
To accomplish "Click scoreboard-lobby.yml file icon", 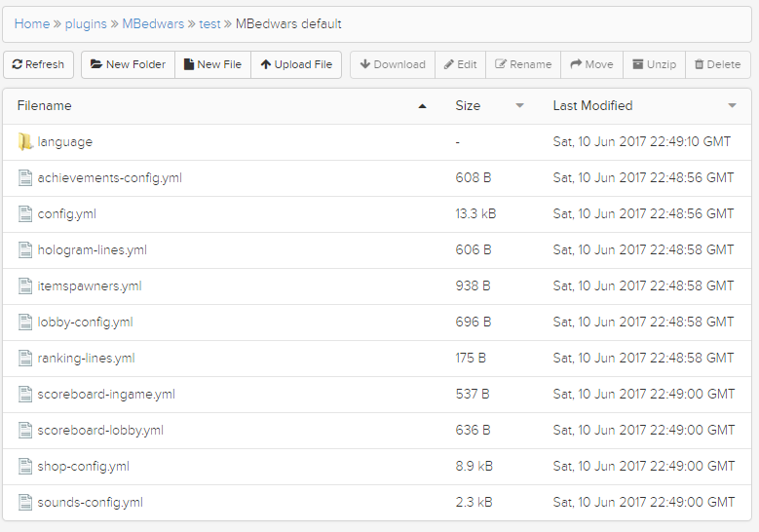I will (x=25, y=431).
